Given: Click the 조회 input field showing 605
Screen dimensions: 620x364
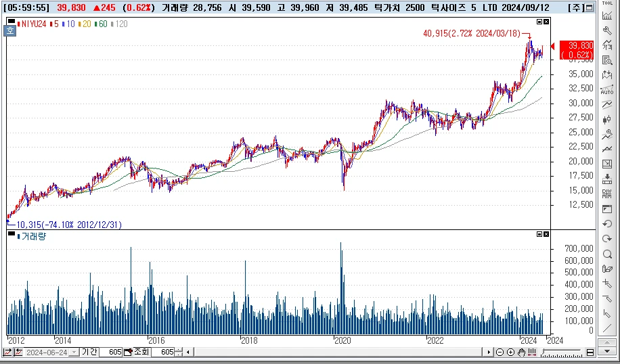Looking at the screenshot, I should [162, 352].
